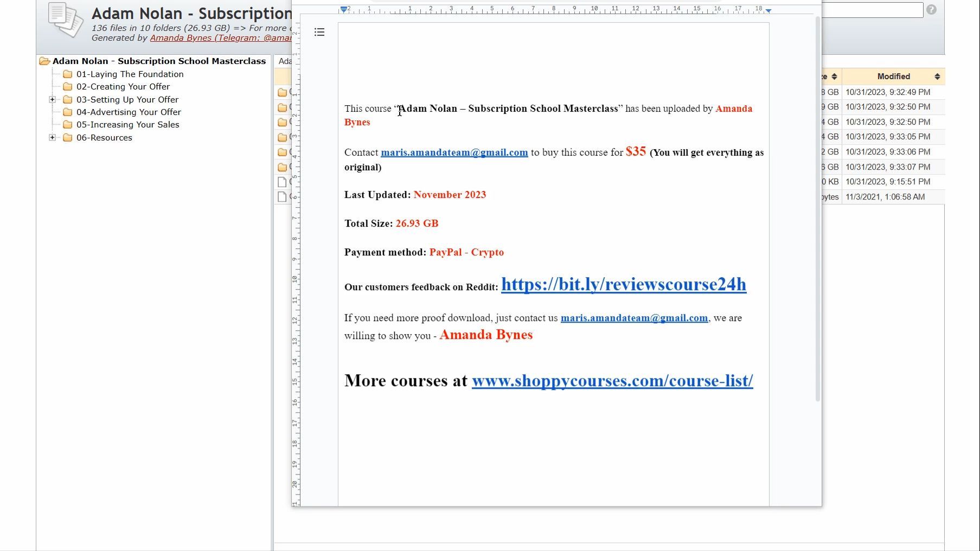Click the first maris.amandateam@gmail.com email link
This screenshot has height=551, width=980.
(x=454, y=152)
